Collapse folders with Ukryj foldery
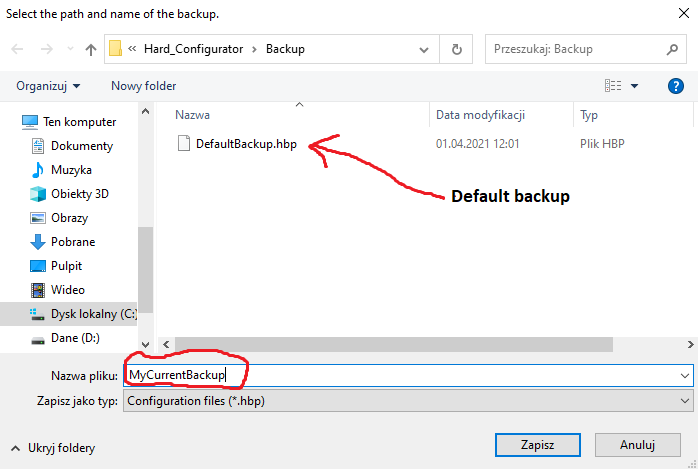This screenshot has height=469, width=698. [53, 448]
